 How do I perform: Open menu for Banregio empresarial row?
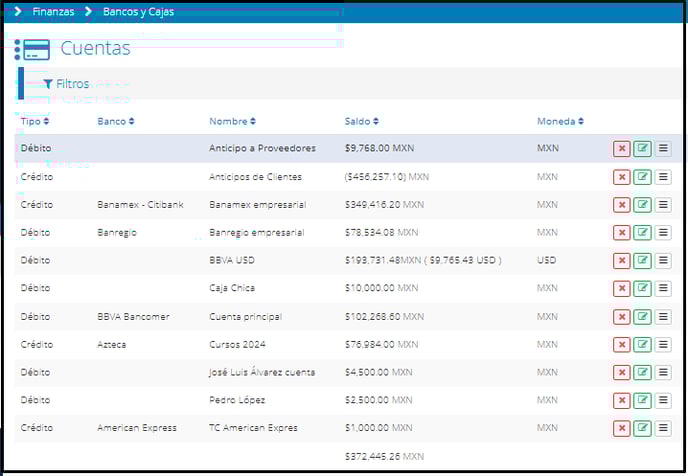coord(663,233)
